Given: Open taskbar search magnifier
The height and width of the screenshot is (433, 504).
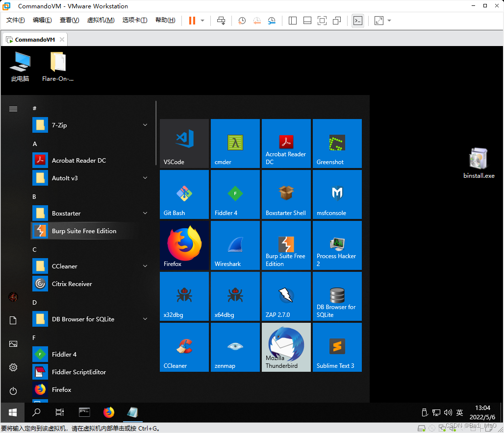Looking at the screenshot, I should tap(36, 412).
